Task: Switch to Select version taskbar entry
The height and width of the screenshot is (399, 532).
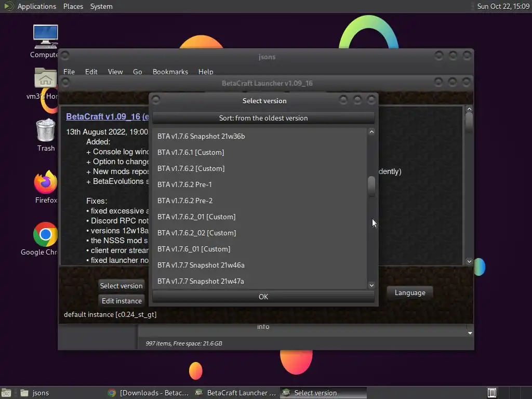Action: tap(323, 393)
